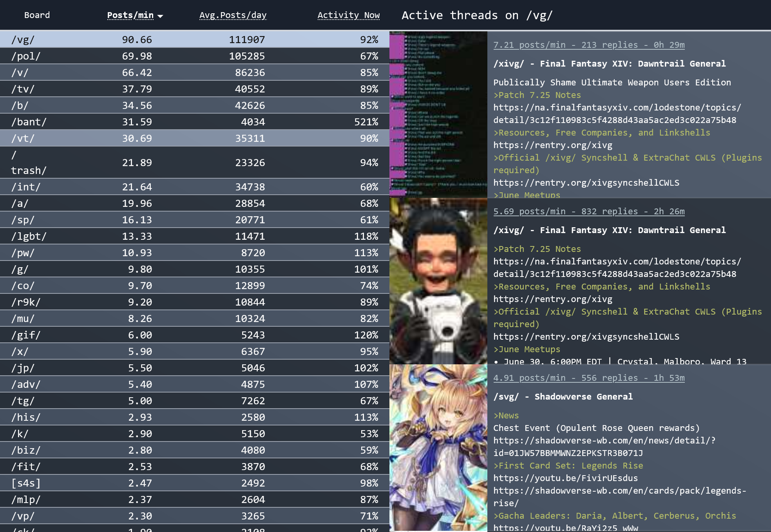Click 'Active threads on /vg/' heading
The height and width of the screenshot is (532, 771).
click(x=477, y=16)
